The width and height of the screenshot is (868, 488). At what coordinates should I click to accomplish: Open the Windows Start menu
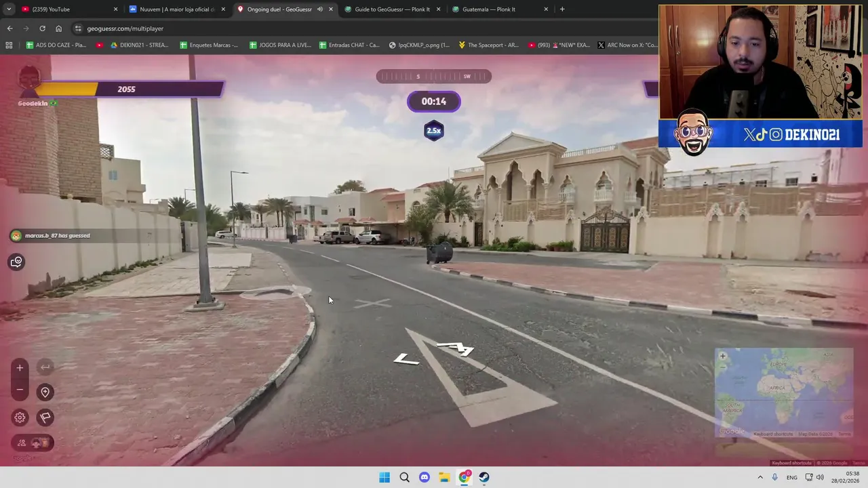384,477
